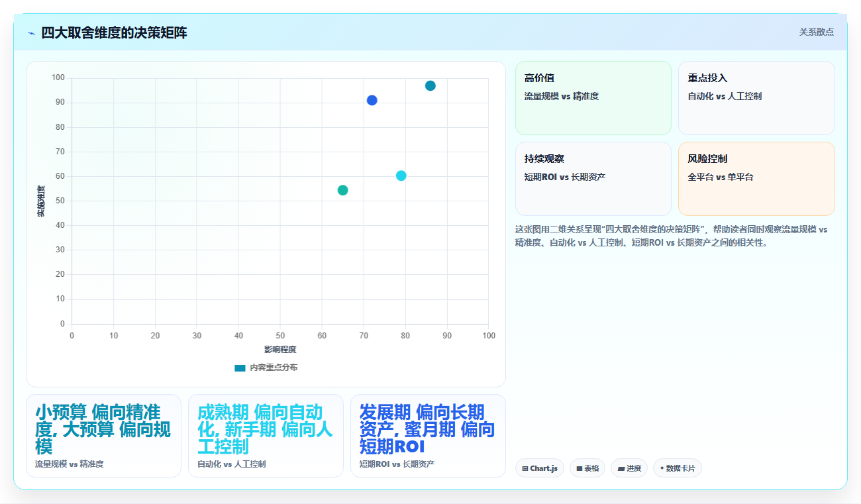Click the 发展期 偏向长期资产 stat card
Viewport: 861px width, 504px height.
click(x=428, y=436)
